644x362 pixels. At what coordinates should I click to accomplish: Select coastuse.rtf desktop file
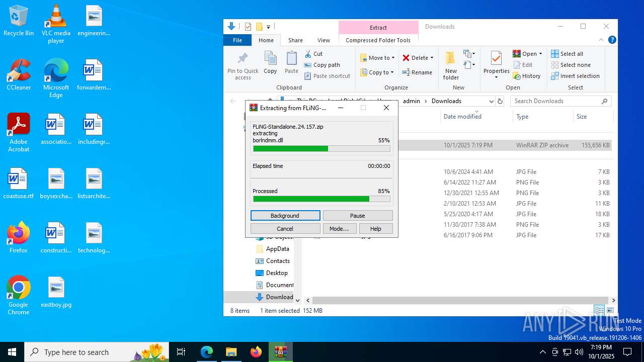pyautogui.click(x=18, y=184)
